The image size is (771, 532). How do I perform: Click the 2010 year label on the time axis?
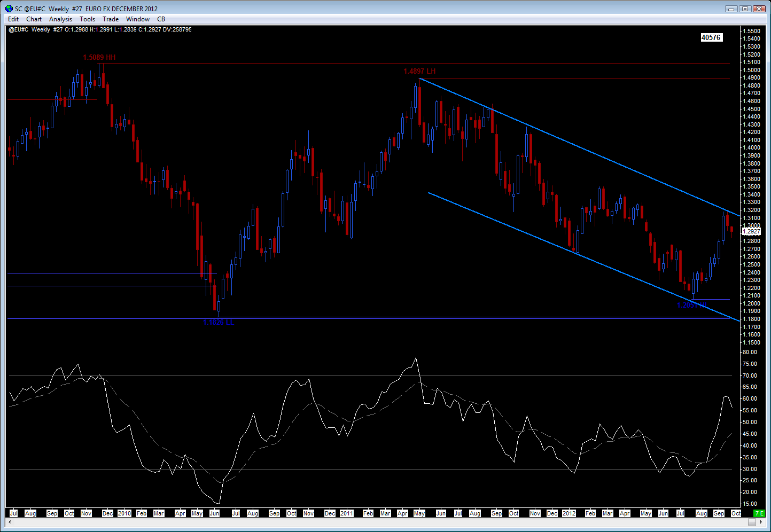click(124, 513)
